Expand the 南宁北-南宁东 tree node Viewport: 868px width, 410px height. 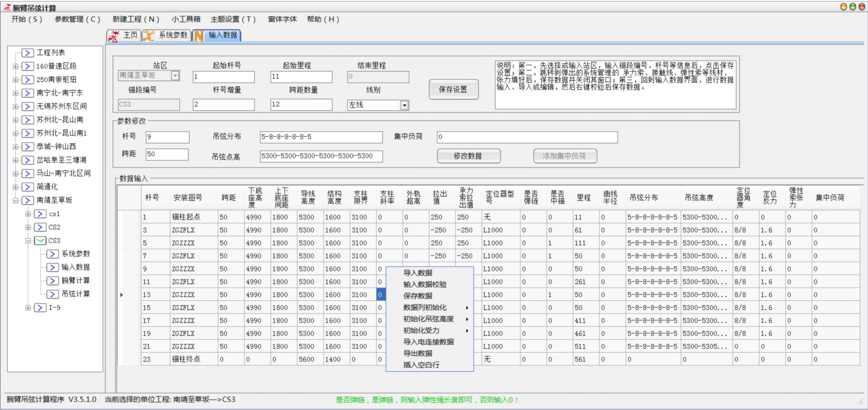(x=15, y=93)
